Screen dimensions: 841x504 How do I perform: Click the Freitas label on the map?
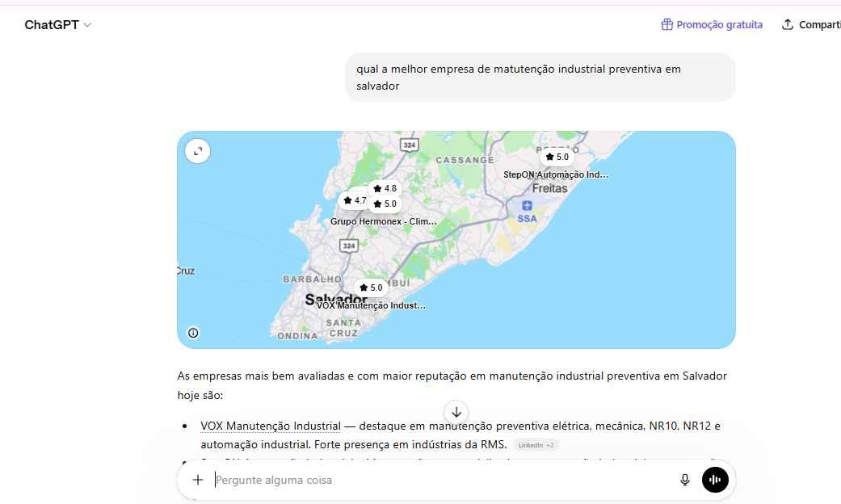(x=550, y=188)
